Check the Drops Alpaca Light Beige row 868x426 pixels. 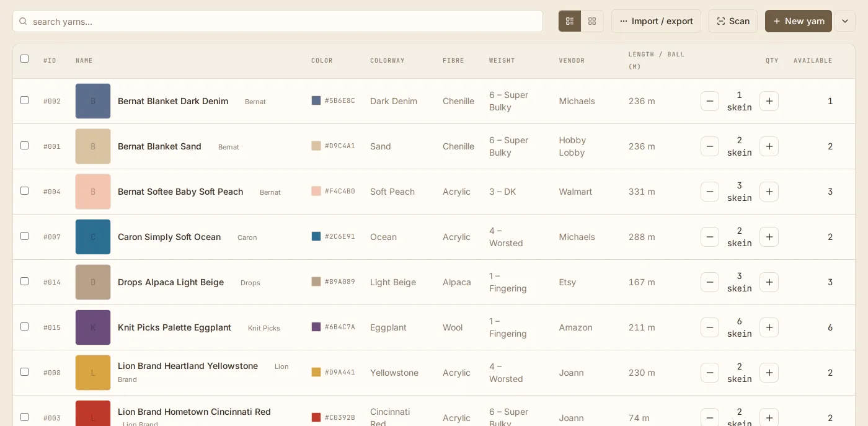click(24, 281)
